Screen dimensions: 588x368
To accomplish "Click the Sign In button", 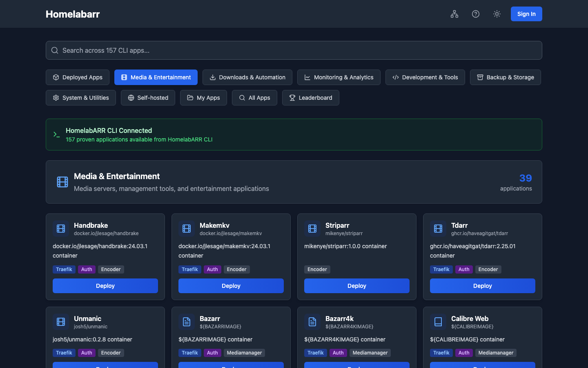I will click(x=526, y=14).
